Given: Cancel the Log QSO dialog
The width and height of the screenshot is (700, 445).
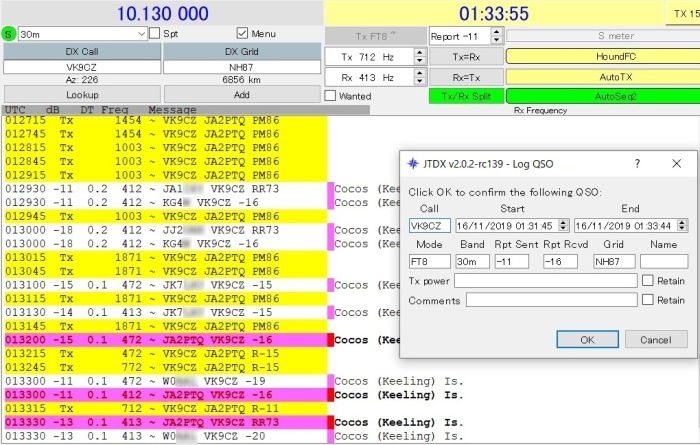Looking at the screenshot, I should [656, 340].
